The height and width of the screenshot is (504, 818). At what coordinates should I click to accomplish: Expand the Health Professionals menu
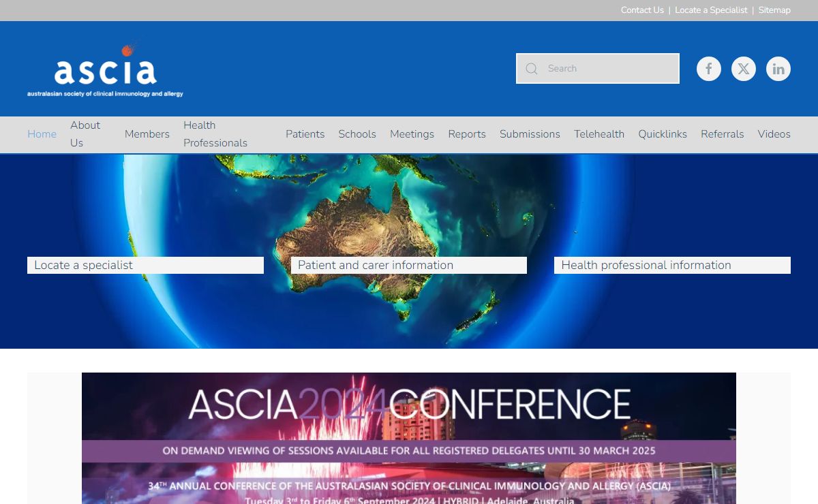(x=215, y=134)
